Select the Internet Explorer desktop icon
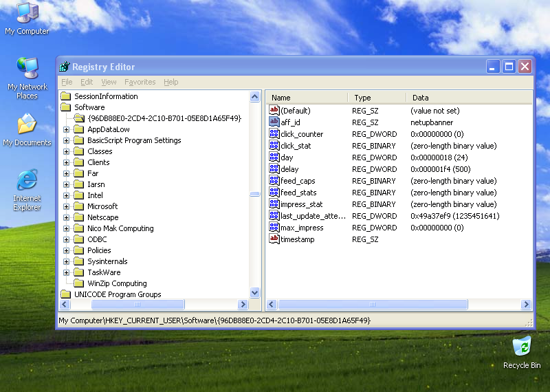This screenshot has height=392, width=550. tap(27, 181)
